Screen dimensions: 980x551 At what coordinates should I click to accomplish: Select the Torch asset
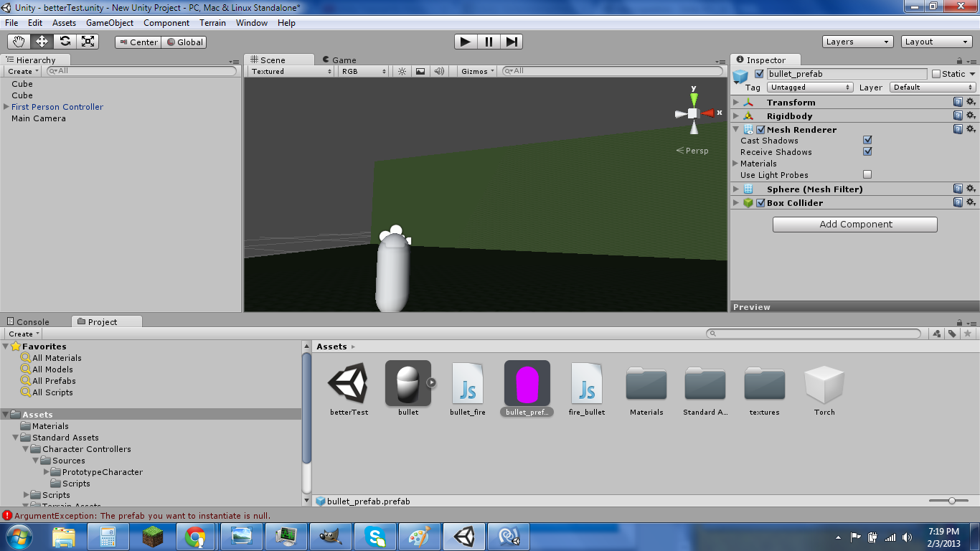tap(824, 390)
